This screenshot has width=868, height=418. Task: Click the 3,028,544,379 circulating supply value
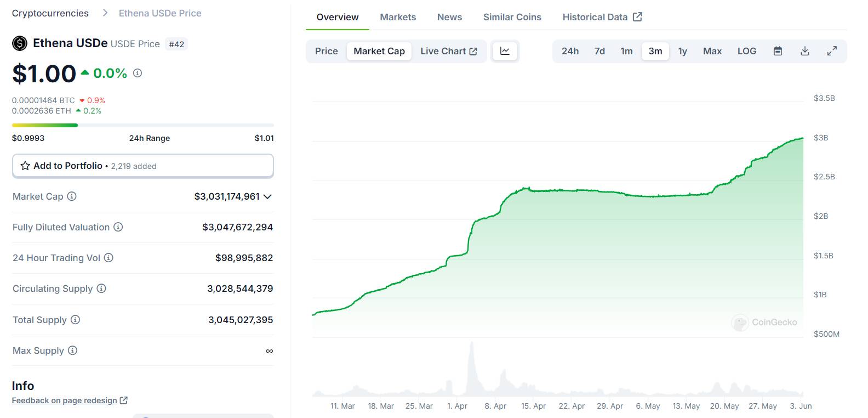240,289
